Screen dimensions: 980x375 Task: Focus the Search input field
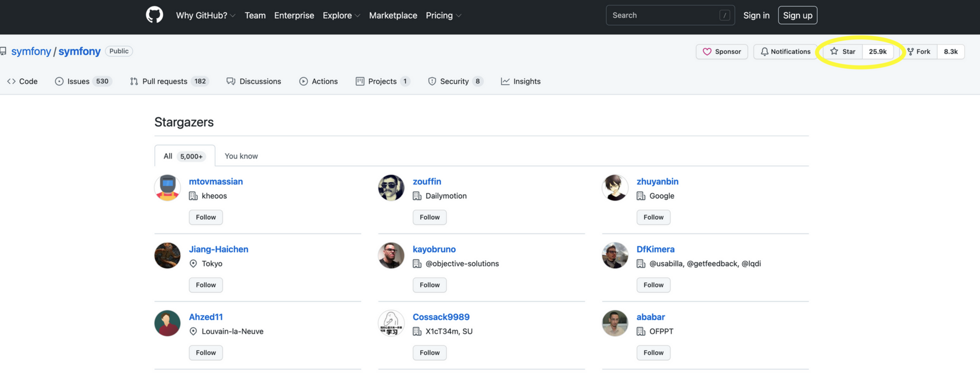[670, 15]
